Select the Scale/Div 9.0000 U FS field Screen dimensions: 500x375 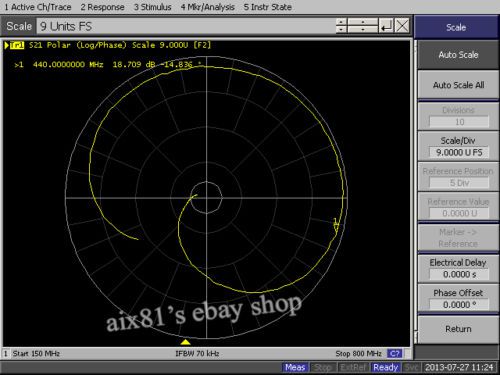tap(459, 152)
